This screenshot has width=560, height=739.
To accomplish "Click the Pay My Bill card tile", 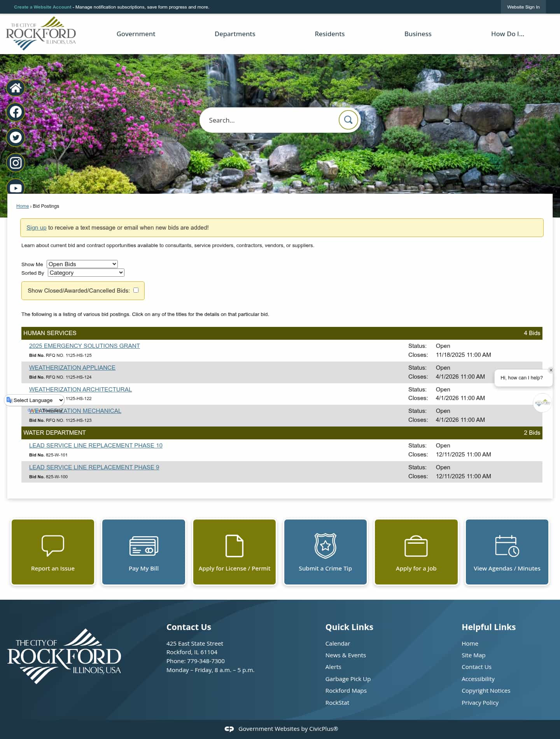I will (143, 552).
